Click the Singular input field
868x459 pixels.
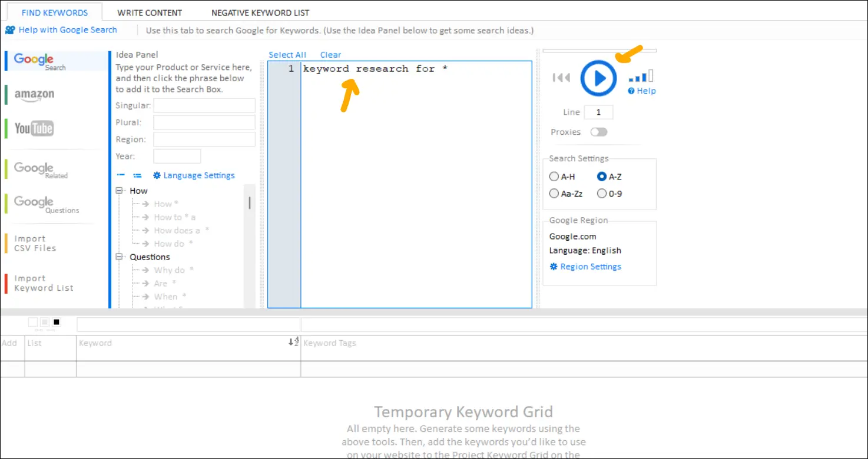pyautogui.click(x=204, y=105)
